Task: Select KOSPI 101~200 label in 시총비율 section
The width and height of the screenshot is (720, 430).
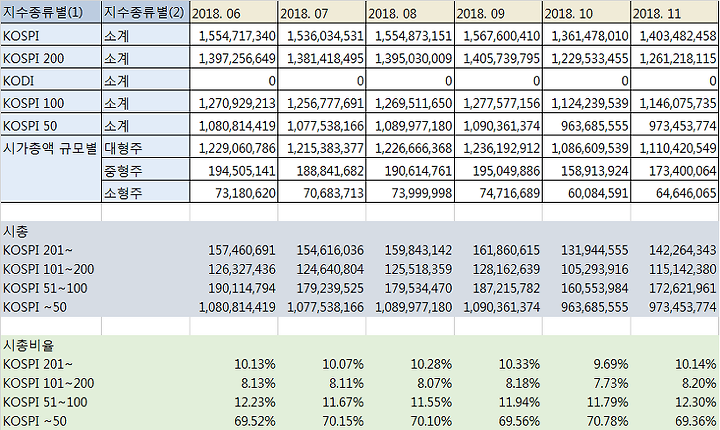Action: pyautogui.click(x=48, y=383)
